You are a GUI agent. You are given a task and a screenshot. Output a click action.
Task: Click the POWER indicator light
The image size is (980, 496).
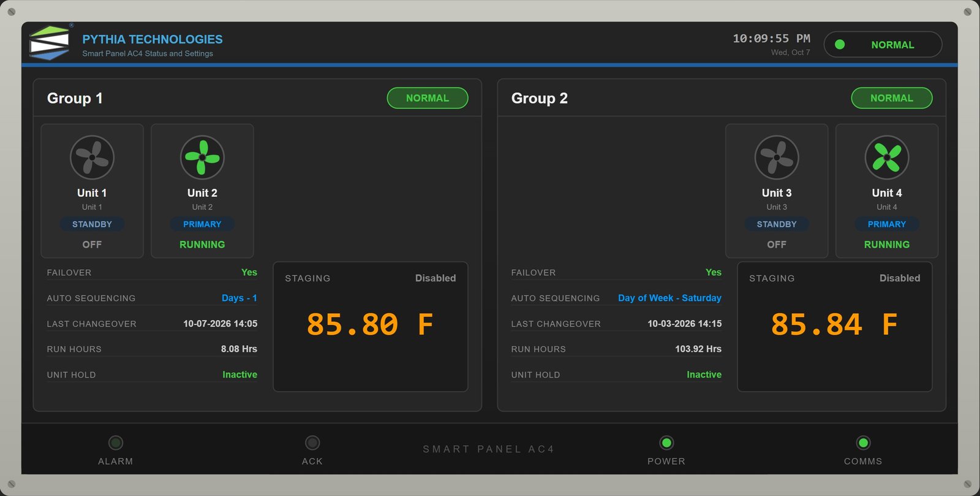click(x=666, y=443)
